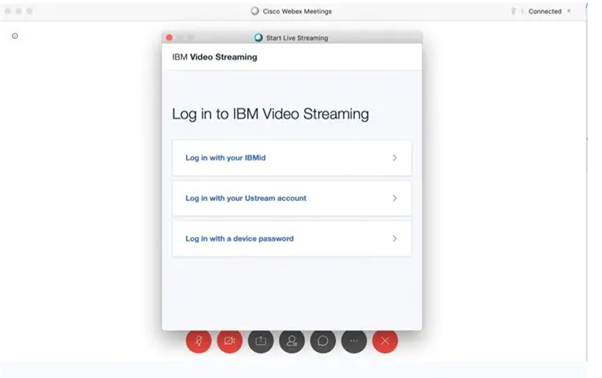Click the Cisco Webex Meetings title icon
Viewport: 602px width, 378px height.
coord(255,11)
